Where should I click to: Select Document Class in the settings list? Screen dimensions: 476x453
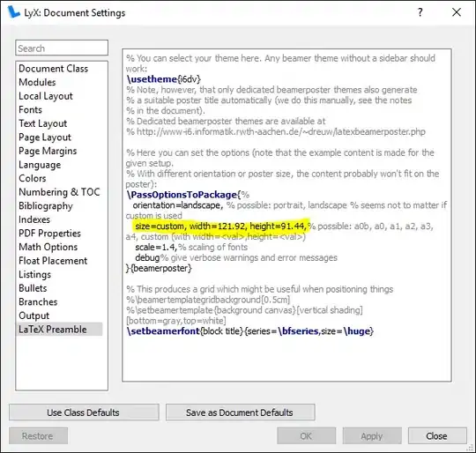pyautogui.click(x=54, y=69)
